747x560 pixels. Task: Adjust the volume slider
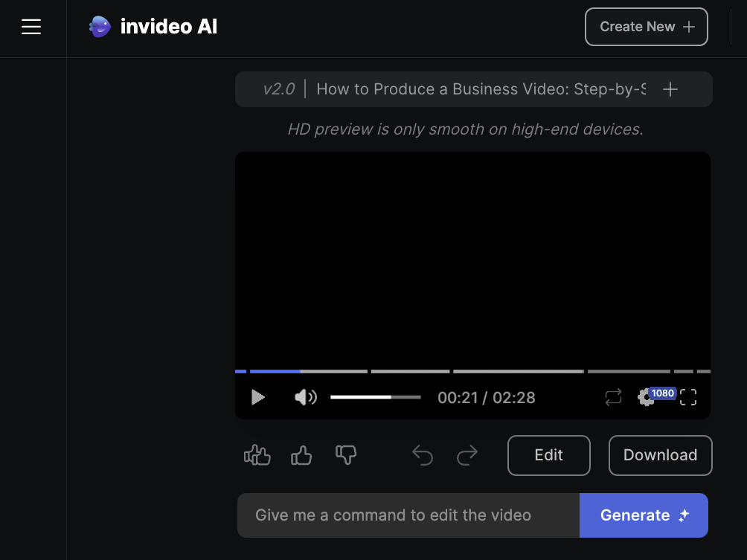[376, 397]
